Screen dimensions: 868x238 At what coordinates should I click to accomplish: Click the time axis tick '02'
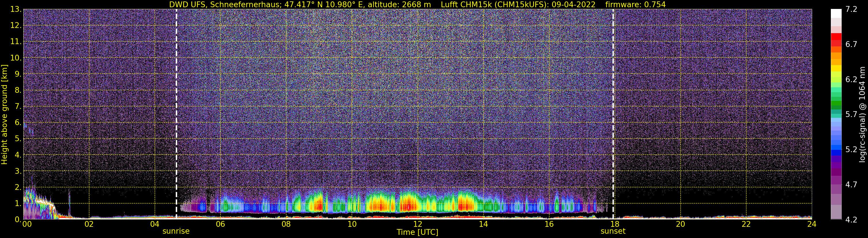tap(89, 224)
